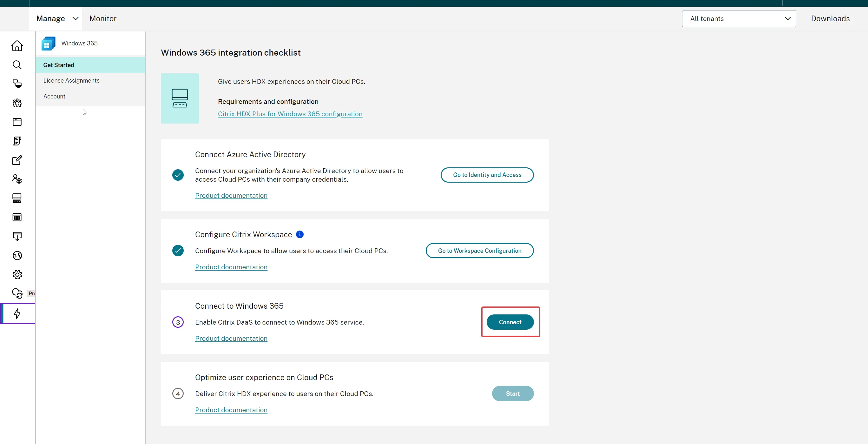Click the Requirements and configuration text
The height and width of the screenshot is (444, 868).
coord(268,102)
